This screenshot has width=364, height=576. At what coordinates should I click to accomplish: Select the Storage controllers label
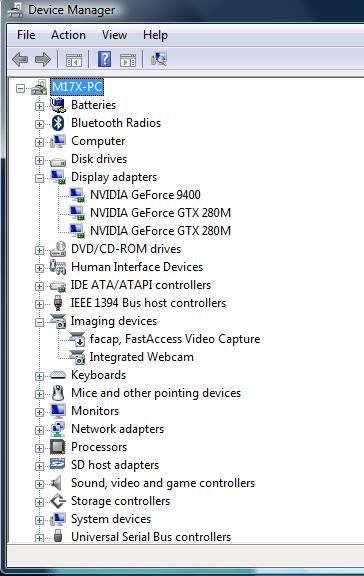click(x=120, y=501)
